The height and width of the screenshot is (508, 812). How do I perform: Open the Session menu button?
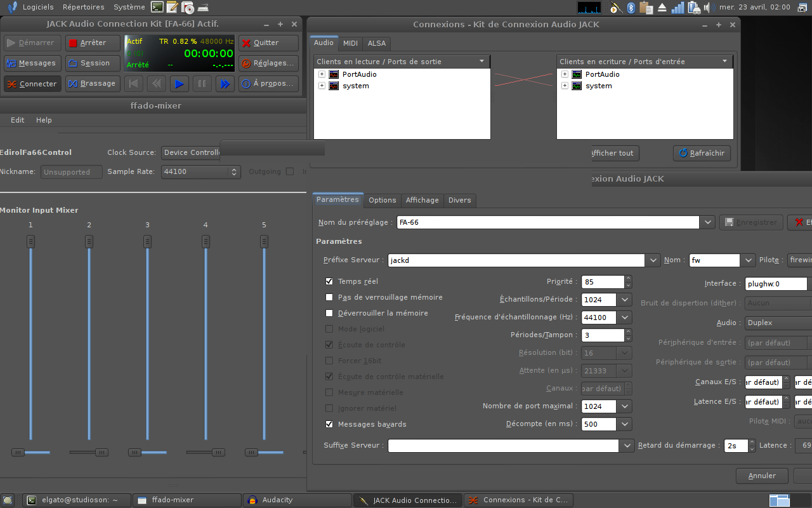pos(93,63)
